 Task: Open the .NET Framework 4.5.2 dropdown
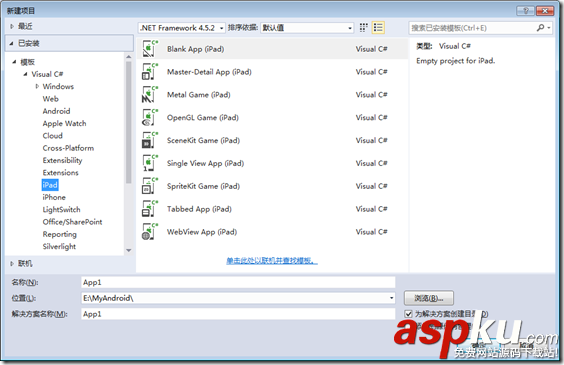point(182,28)
